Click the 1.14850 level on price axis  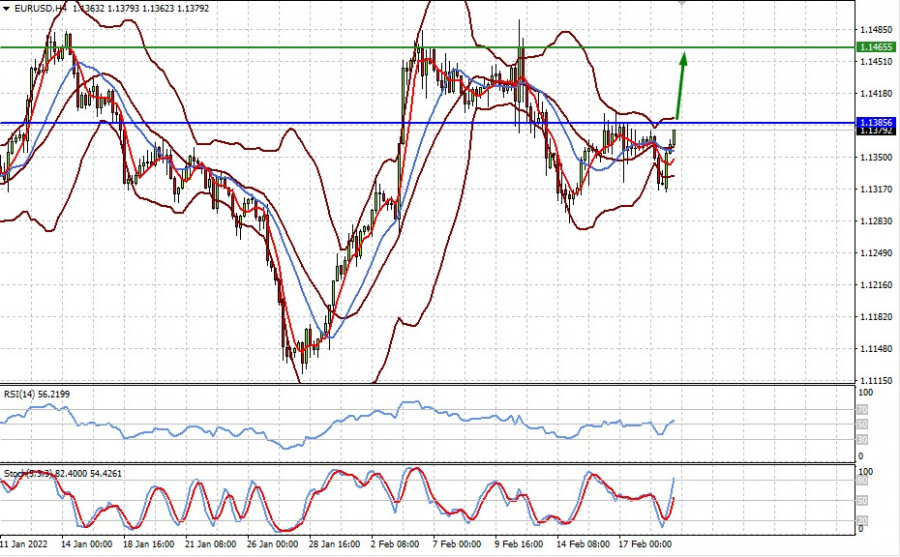pyautogui.click(x=876, y=29)
